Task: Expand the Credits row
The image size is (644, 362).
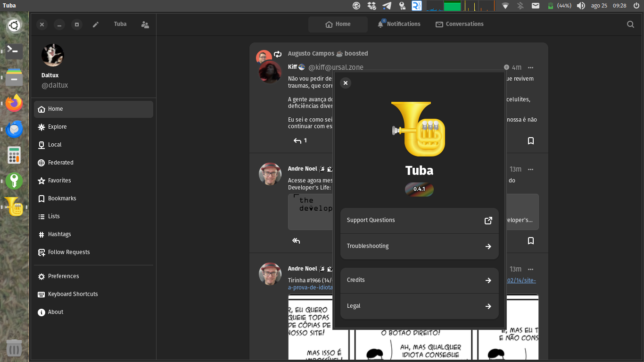Action: [x=419, y=280]
